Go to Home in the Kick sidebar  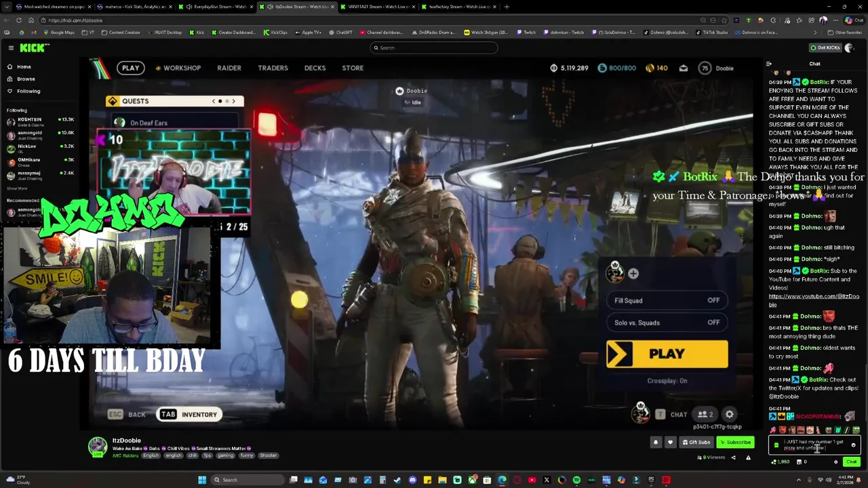pos(19,66)
